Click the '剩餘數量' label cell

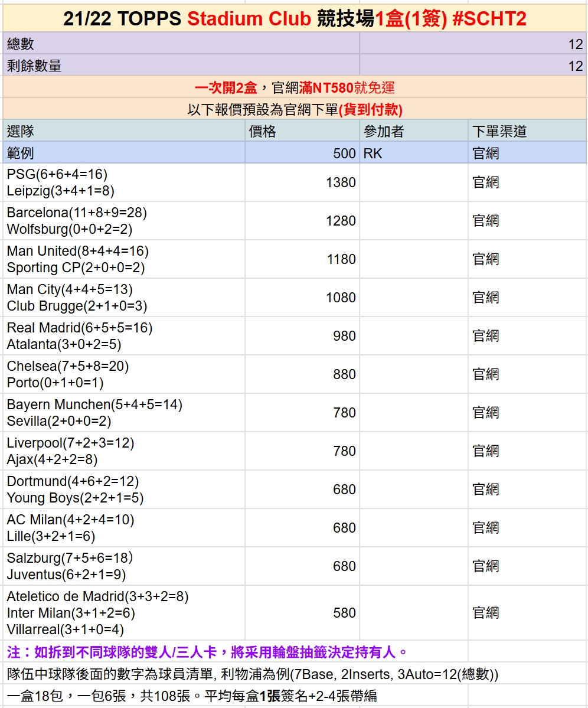[x=181, y=66]
